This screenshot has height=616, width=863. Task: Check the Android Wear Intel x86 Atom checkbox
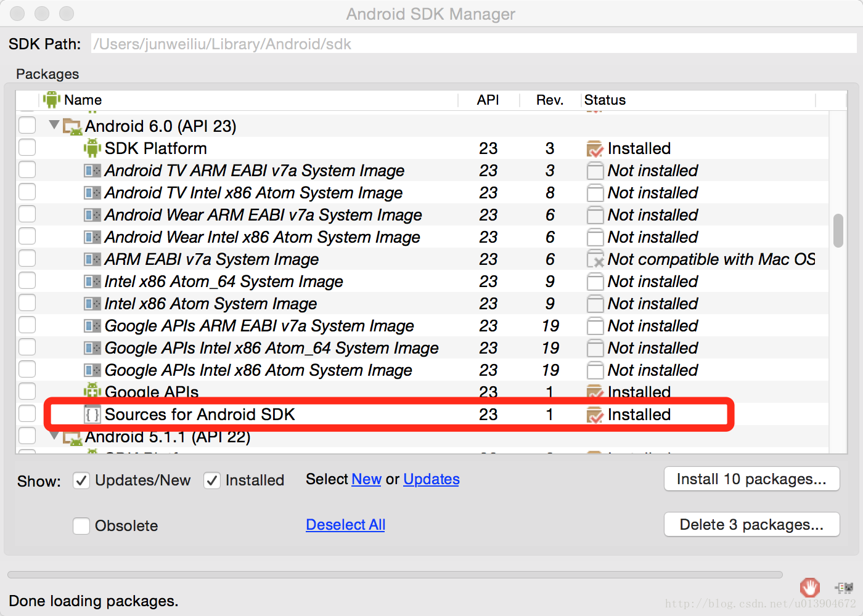click(27, 236)
